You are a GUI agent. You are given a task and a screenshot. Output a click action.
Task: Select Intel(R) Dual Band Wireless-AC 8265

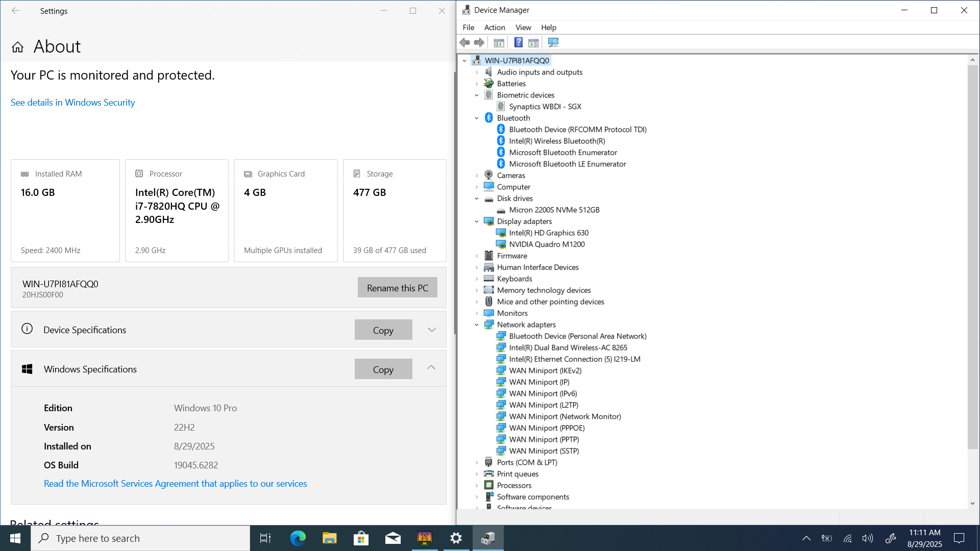(x=568, y=347)
